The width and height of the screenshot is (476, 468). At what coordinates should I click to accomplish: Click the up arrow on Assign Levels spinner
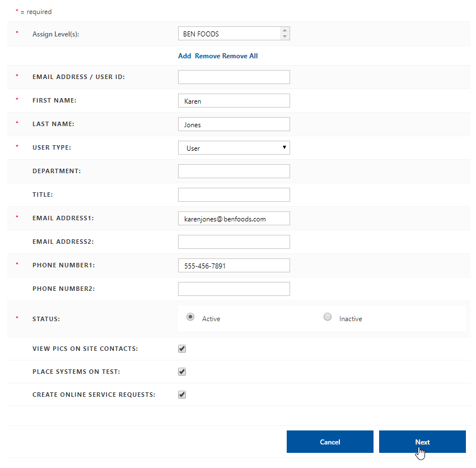[x=285, y=30]
